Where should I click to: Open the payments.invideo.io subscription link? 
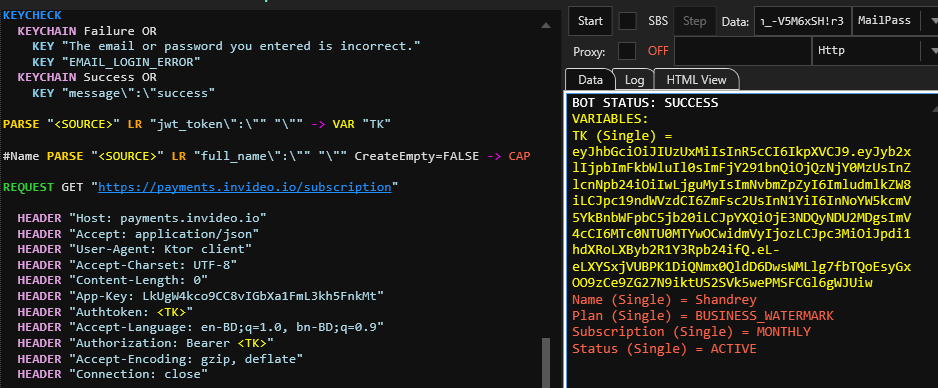point(245,187)
